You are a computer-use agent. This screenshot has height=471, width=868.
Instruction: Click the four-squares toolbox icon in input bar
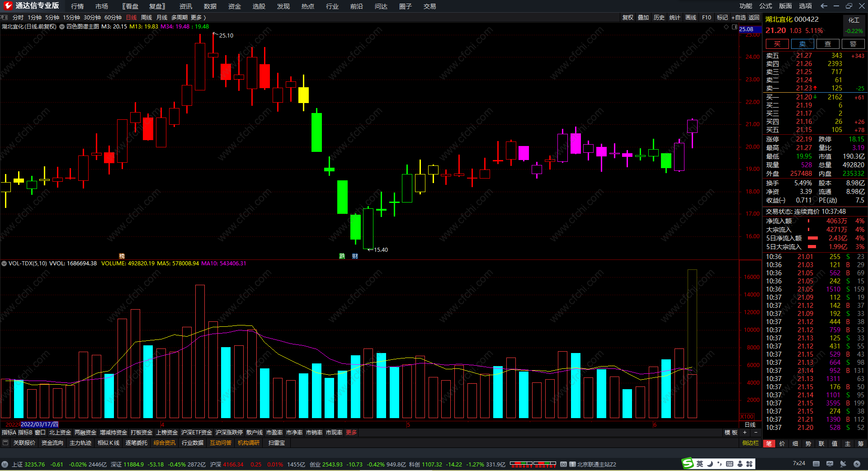[750, 464]
